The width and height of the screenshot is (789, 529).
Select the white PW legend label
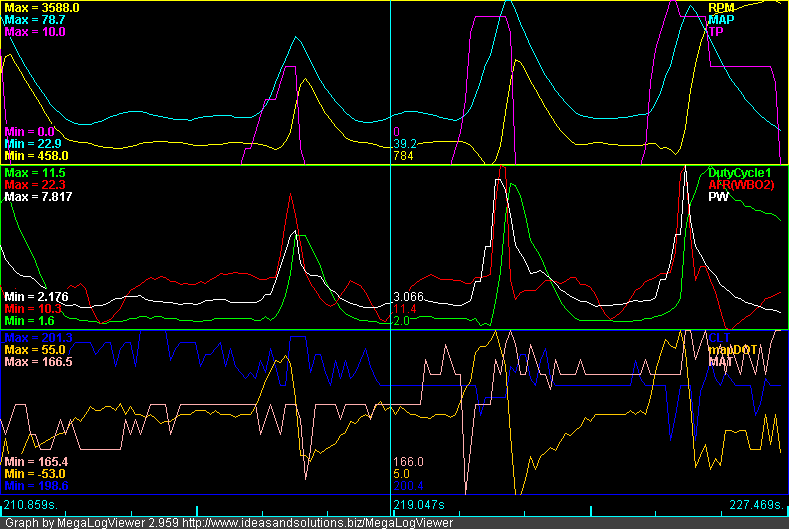click(x=717, y=198)
